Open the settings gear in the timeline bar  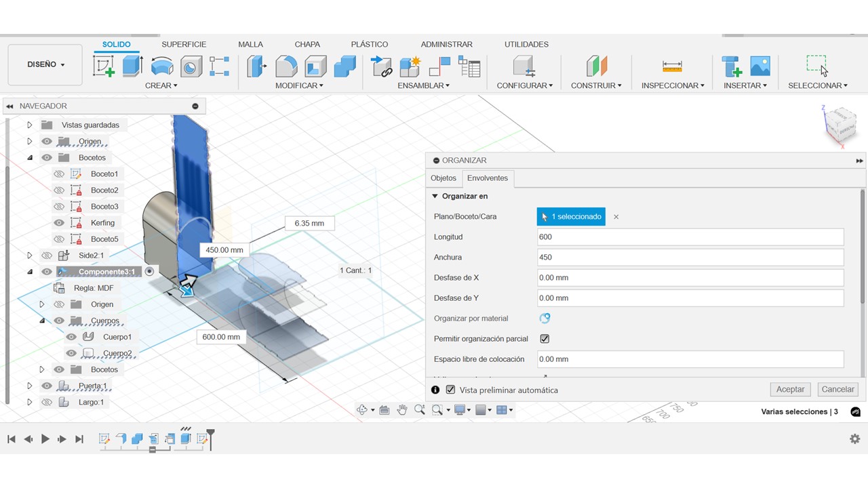click(854, 439)
